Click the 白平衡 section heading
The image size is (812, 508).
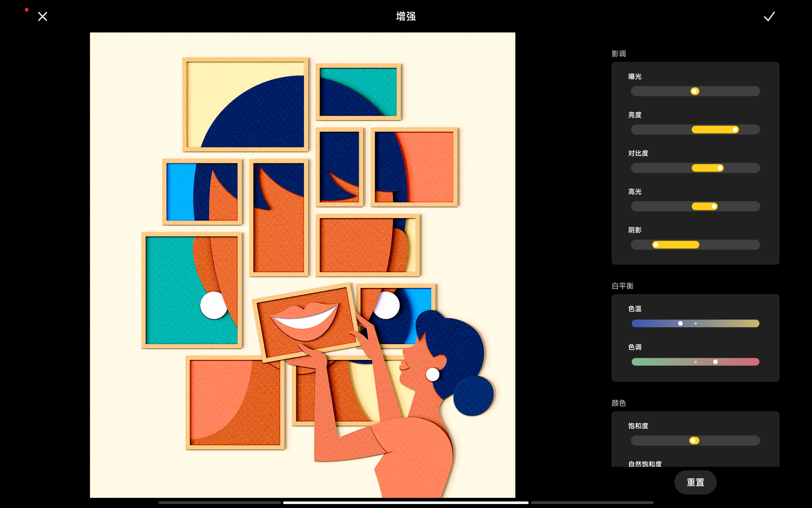tap(623, 286)
